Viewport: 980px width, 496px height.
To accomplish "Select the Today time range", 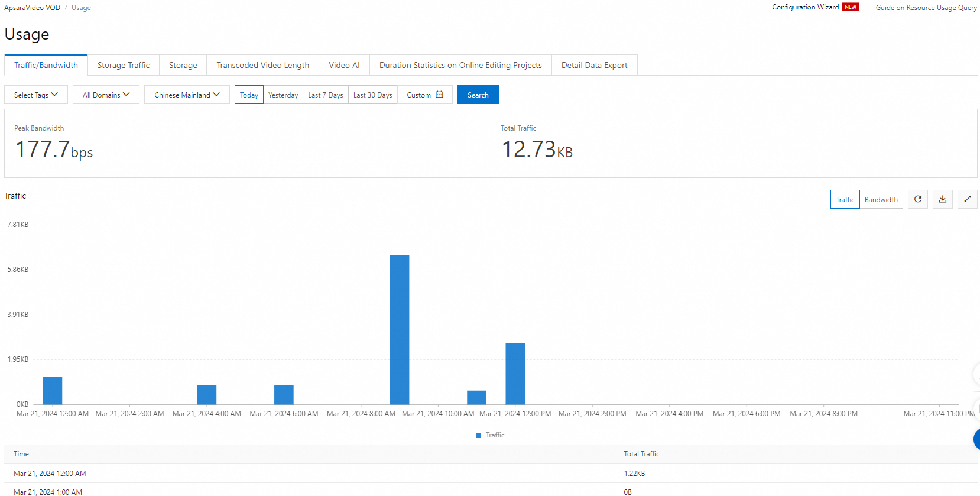I will 249,95.
